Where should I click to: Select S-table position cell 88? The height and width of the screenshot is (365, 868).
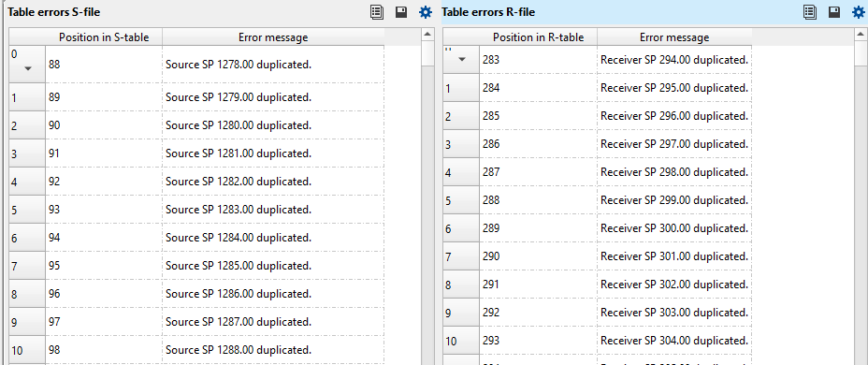104,65
